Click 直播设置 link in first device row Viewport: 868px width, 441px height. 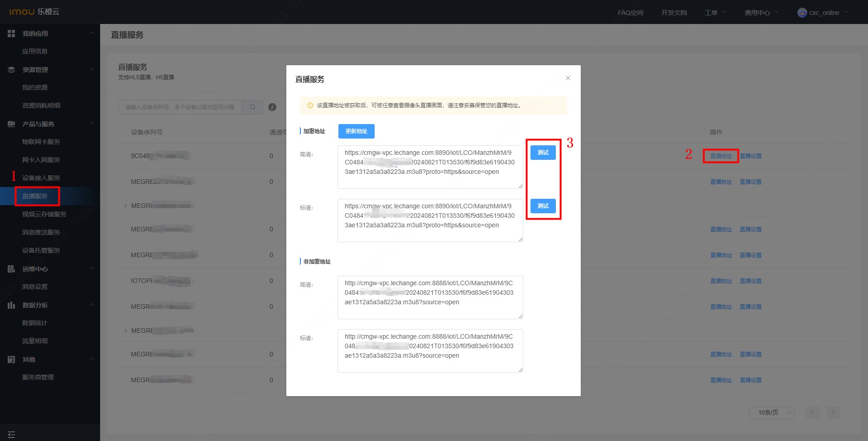tap(750, 156)
